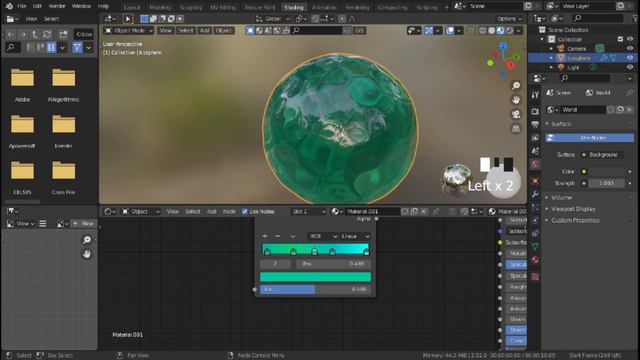Click the outliner search field

point(598,18)
